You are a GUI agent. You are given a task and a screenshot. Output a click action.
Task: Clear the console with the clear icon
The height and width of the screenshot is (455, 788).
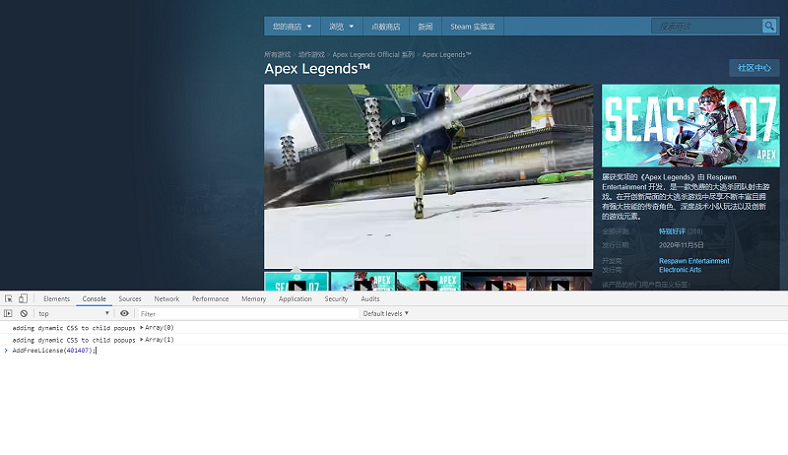24,313
